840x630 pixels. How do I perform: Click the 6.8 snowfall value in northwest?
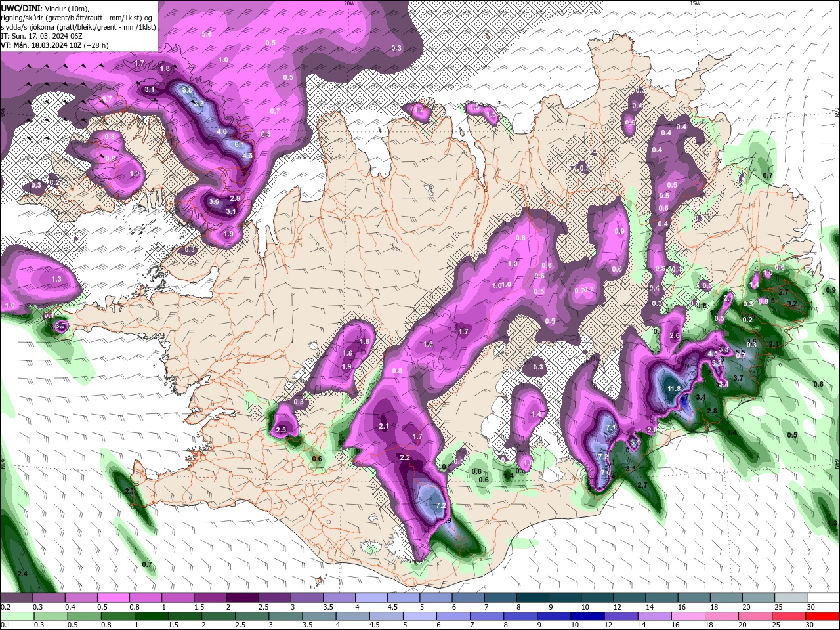click(187, 91)
